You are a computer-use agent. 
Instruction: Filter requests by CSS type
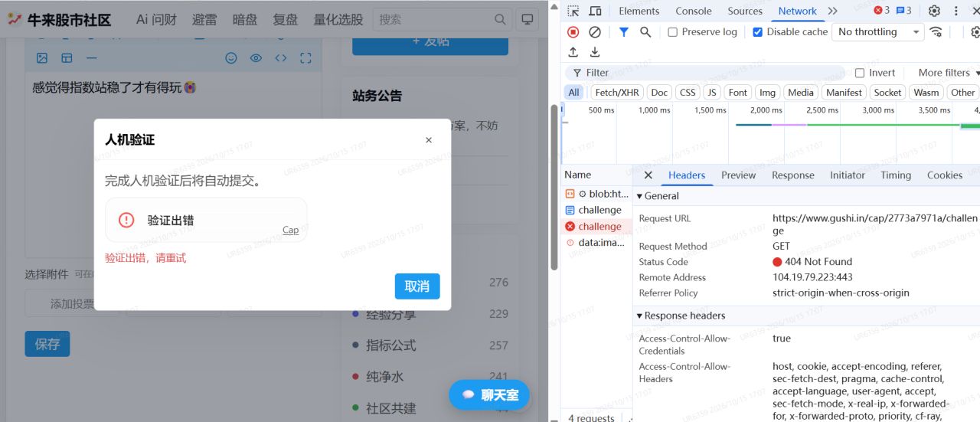pyautogui.click(x=688, y=93)
